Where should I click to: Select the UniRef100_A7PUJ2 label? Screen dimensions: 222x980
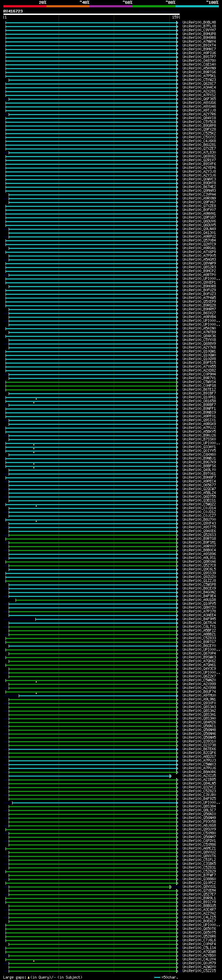point(199,428)
